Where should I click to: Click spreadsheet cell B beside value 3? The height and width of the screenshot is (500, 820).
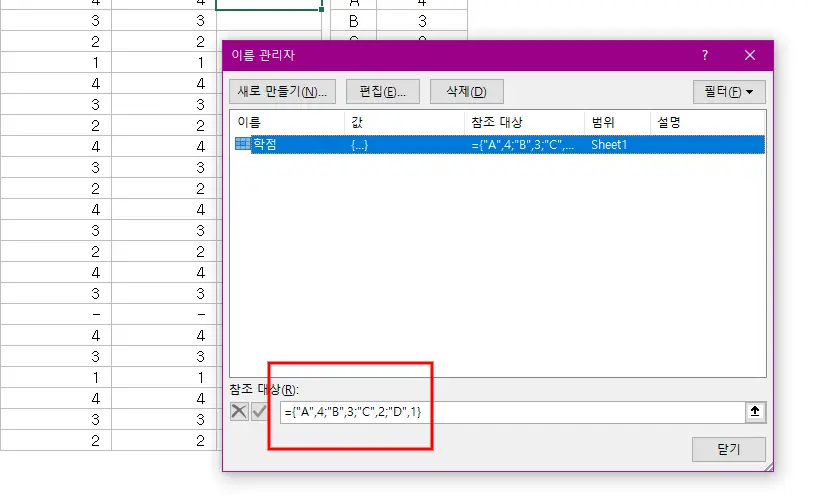point(354,21)
